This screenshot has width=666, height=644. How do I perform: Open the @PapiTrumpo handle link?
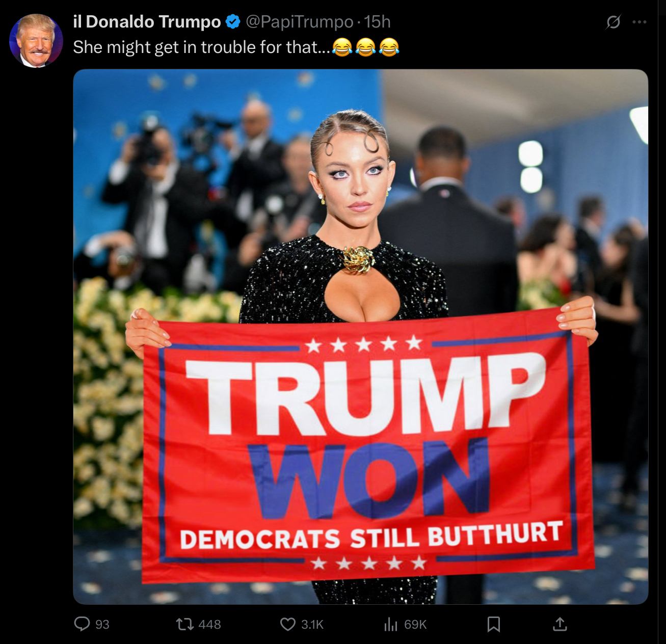[x=300, y=22]
